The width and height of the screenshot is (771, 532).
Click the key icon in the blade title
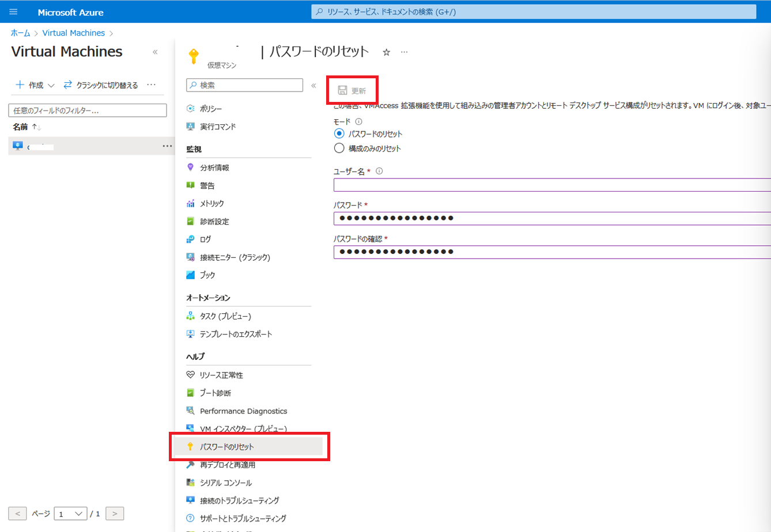click(x=194, y=56)
